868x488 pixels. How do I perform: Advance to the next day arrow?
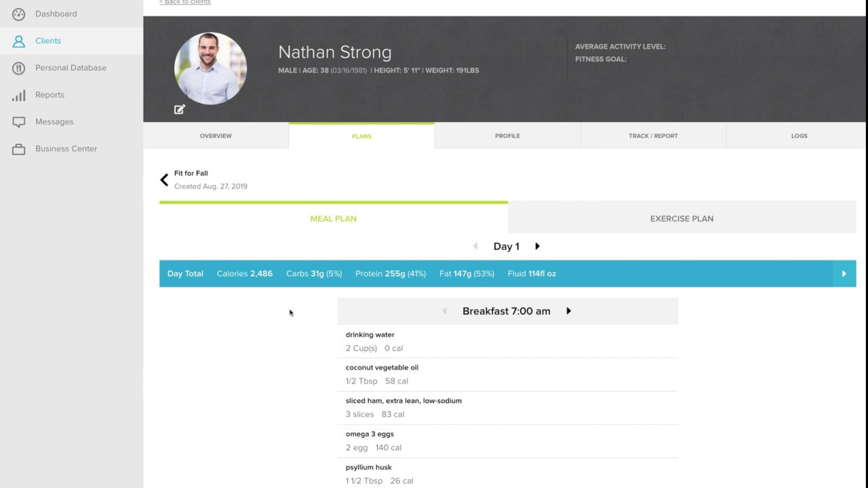coord(537,247)
